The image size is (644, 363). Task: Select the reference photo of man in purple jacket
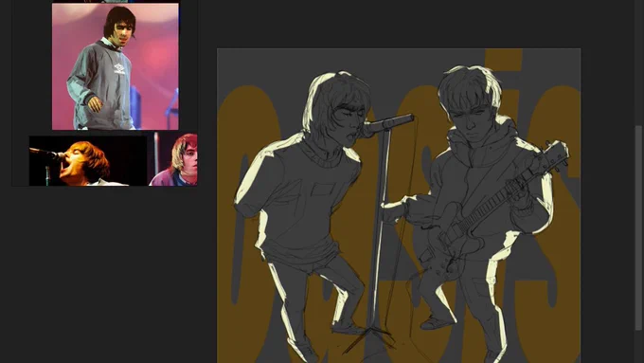click(x=173, y=159)
